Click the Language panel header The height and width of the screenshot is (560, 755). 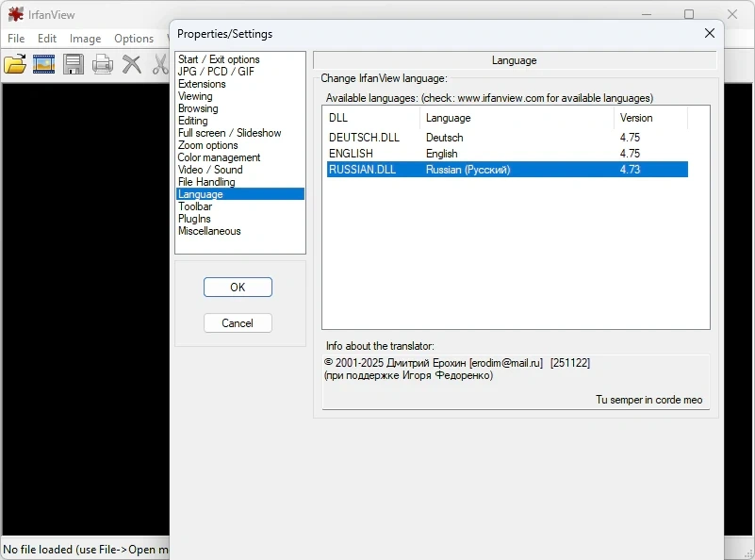[x=515, y=60]
